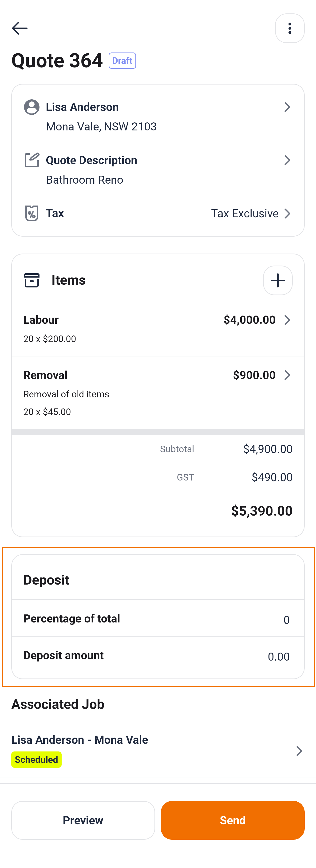Open the Removal line item chevron
This screenshot has width=316, height=868.
pos(287,375)
